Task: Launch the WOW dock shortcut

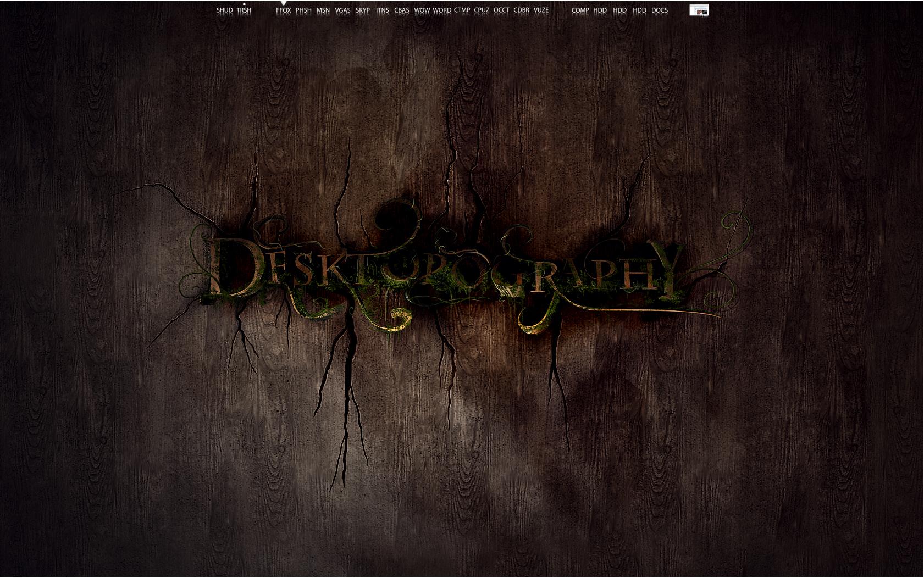Action: click(422, 10)
